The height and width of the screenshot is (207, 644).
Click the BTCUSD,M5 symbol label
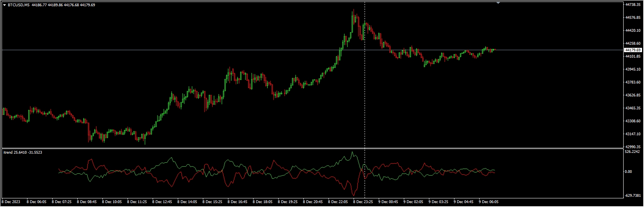click(19, 5)
